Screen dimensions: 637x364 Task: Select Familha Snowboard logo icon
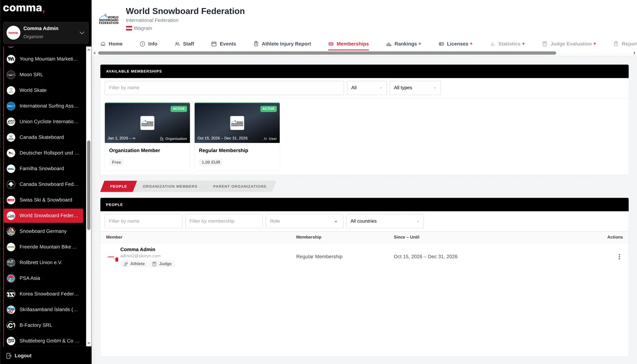pos(11,169)
